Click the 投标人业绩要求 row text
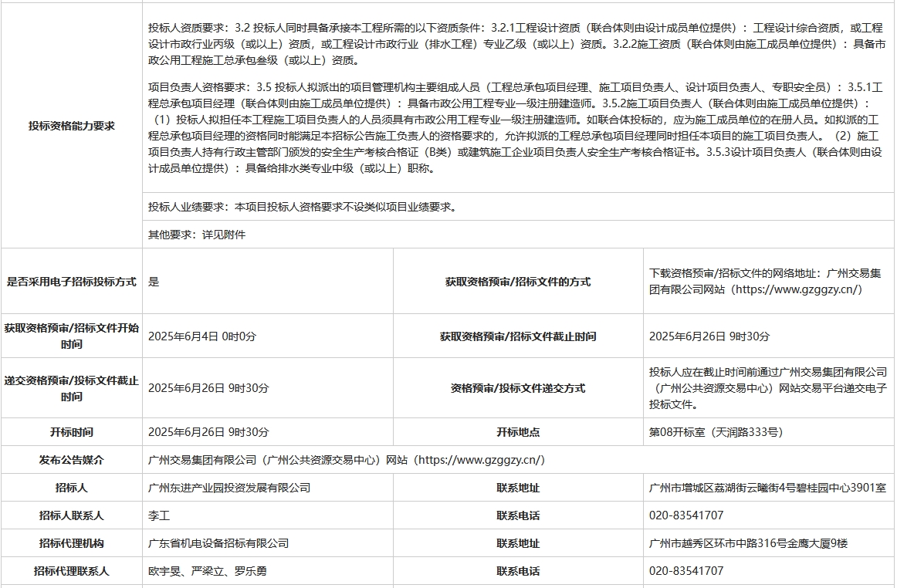Screen dimensions: 897x588 (302, 207)
